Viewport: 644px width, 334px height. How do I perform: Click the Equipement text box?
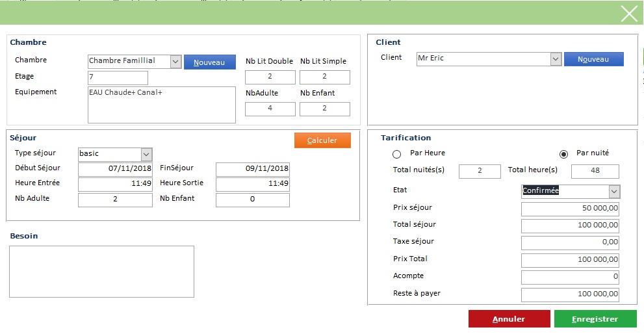161,105
